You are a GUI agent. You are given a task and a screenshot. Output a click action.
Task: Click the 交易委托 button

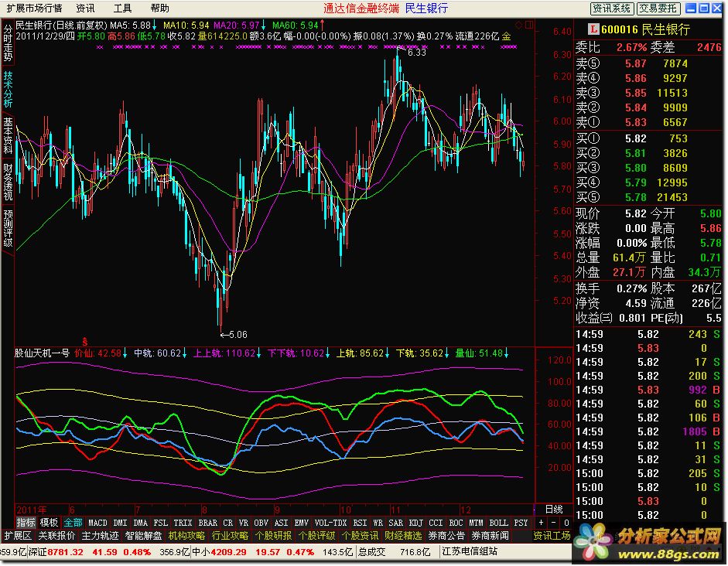tap(658, 9)
